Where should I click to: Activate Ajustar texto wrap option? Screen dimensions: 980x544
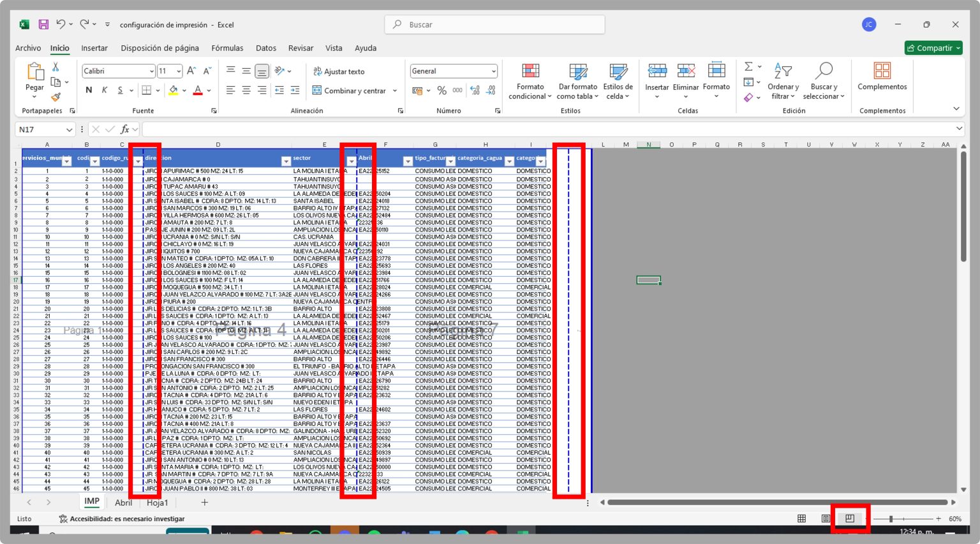pyautogui.click(x=337, y=71)
